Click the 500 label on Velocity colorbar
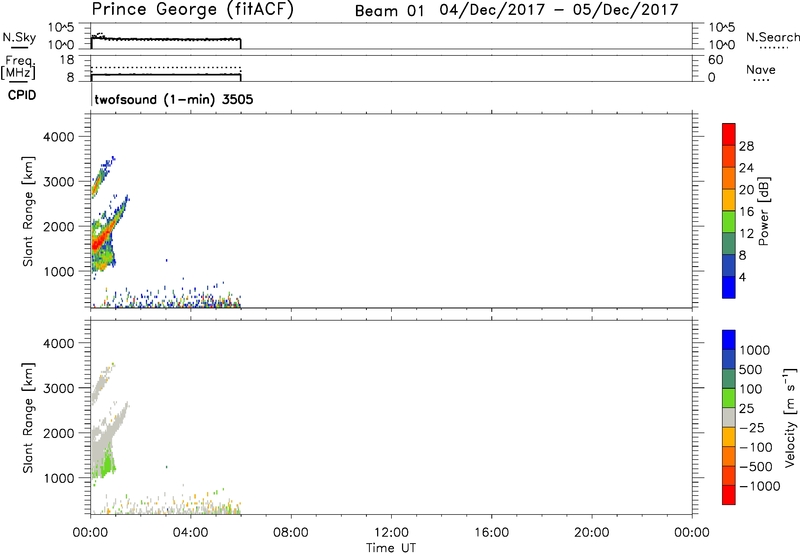Image resolution: width=800 pixels, height=554 pixels. pos(751,370)
